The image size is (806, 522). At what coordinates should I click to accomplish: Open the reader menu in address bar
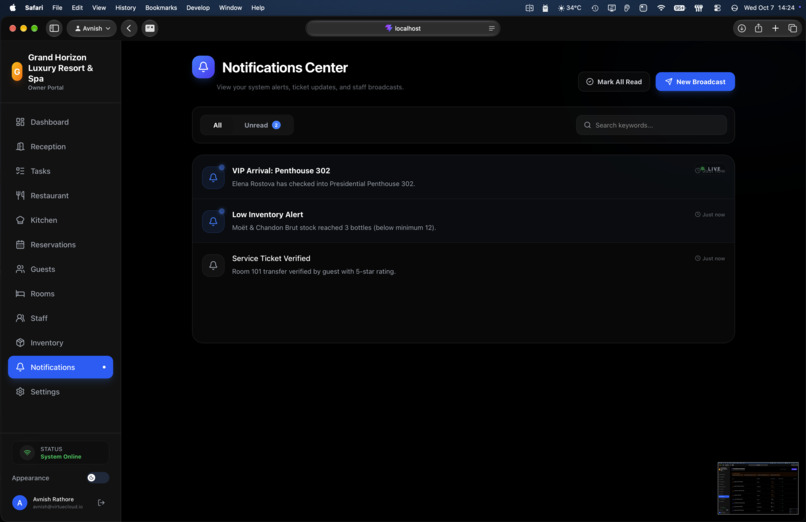tap(491, 28)
